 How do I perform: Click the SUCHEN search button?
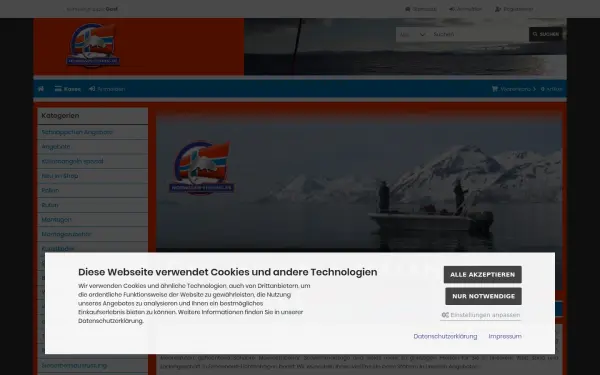pos(546,34)
